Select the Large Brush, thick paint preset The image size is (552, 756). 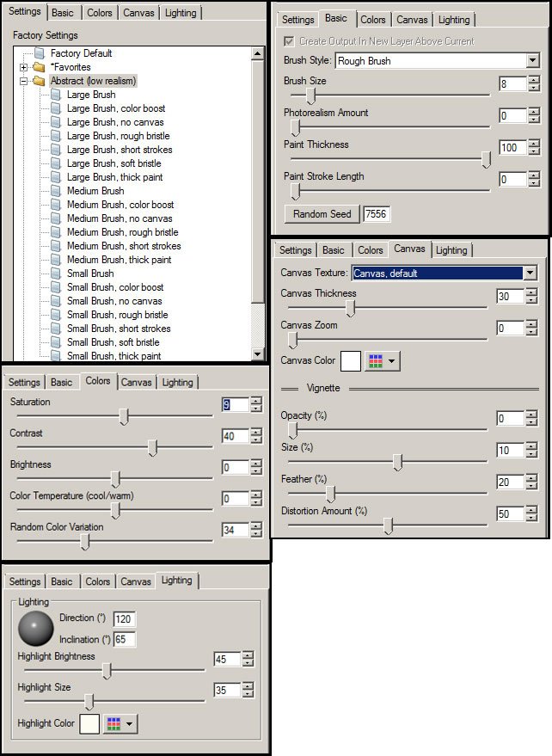coord(114,177)
